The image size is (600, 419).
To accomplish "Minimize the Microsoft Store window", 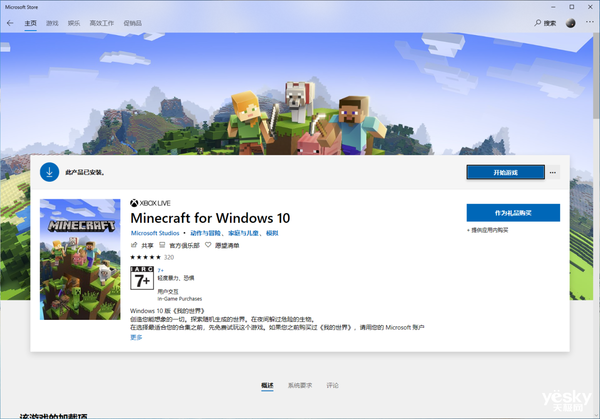I will [x=553, y=7].
